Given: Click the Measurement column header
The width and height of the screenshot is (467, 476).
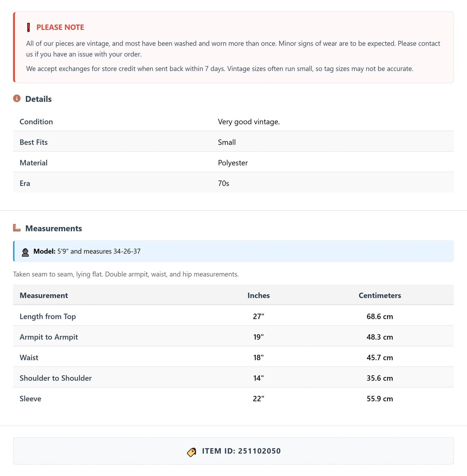Looking at the screenshot, I should pos(44,295).
